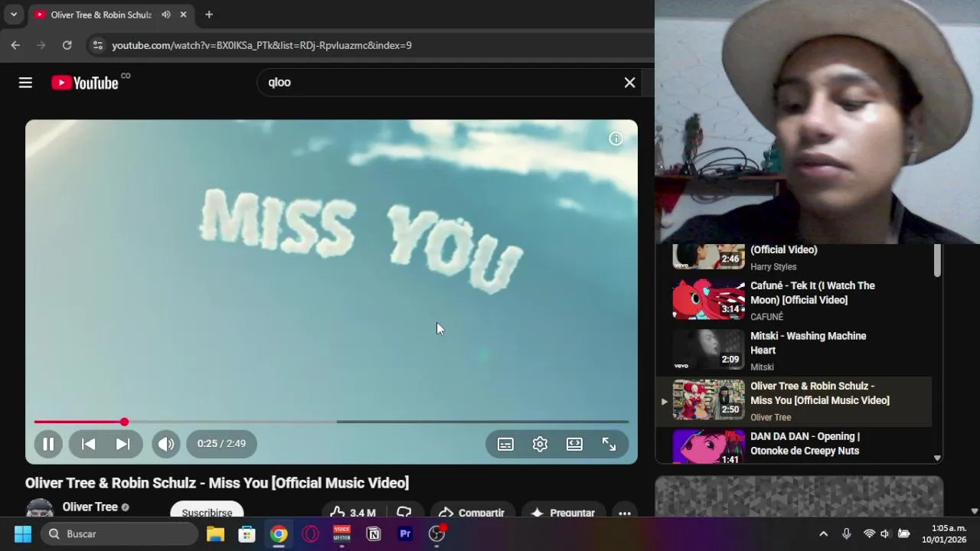Screen dimensions: 980x551
Task: Expand the hidden system tray icons
Action: pos(823,533)
